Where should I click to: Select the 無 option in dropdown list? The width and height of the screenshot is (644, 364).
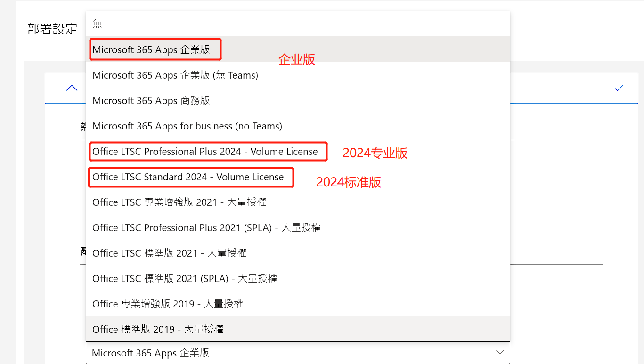pyautogui.click(x=298, y=24)
